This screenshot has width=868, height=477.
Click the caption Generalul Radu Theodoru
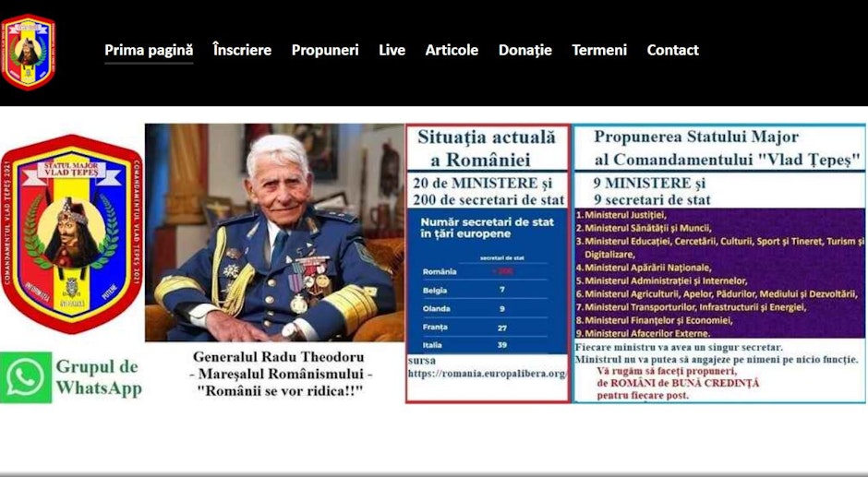[x=279, y=357]
